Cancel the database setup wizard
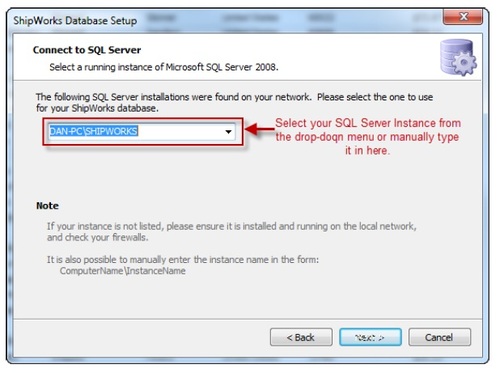 click(x=439, y=337)
